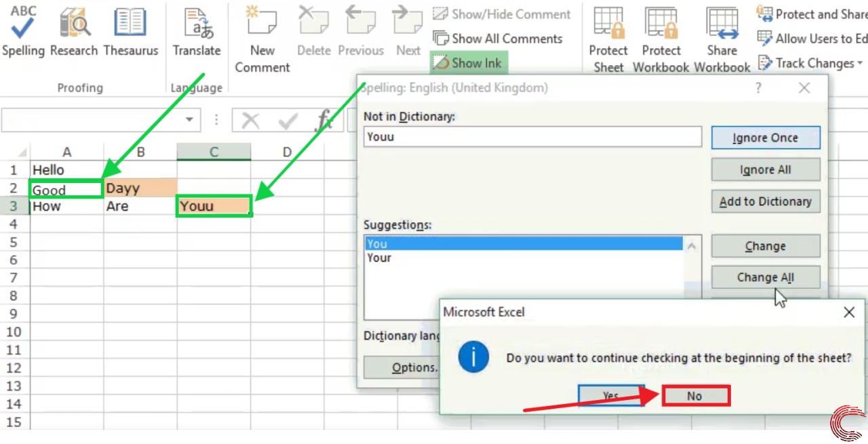
Task: Open the Name Box dropdown
Action: 189,119
